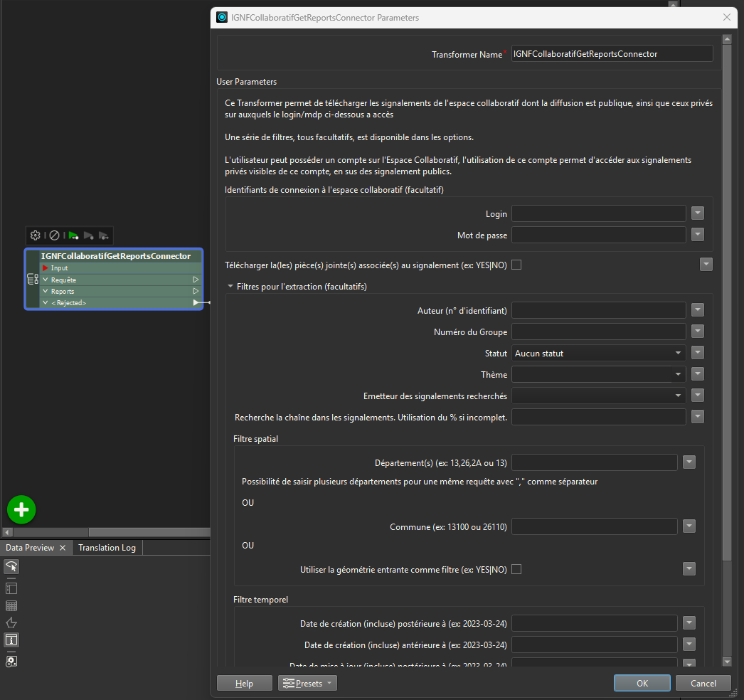Disable the transformer with the slashed-circle icon
The image size is (744, 700).
pos(55,235)
